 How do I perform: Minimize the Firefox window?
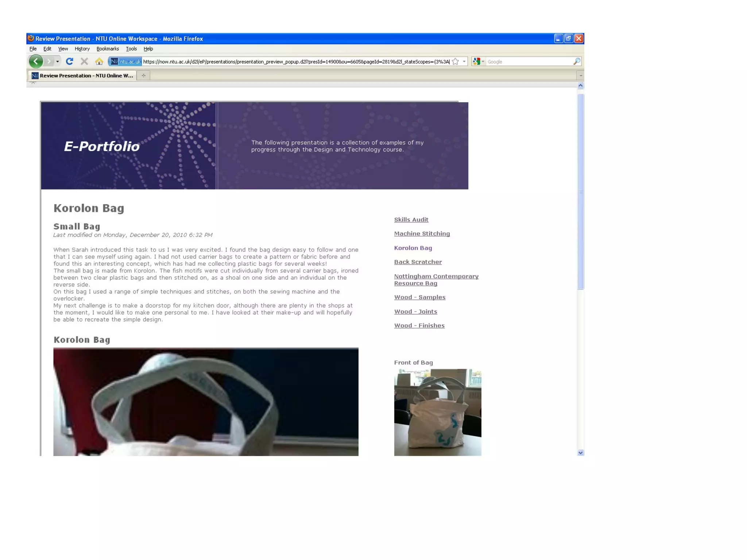[x=558, y=38]
